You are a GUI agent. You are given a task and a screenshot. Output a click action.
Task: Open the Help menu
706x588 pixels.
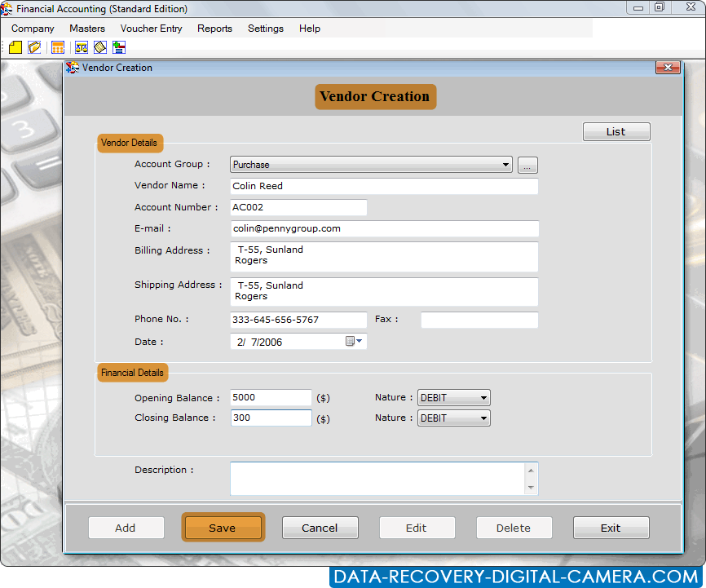click(x=310, y=29)
